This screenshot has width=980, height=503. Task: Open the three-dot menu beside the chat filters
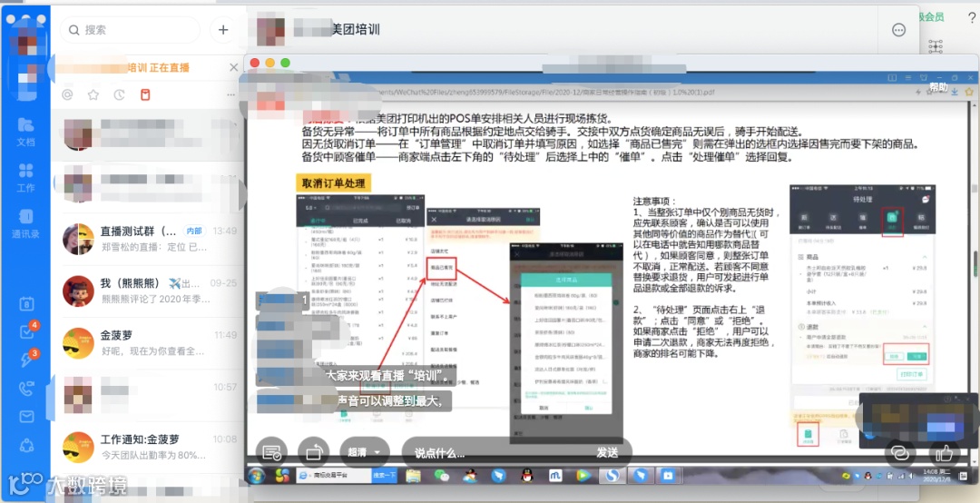[230, 95]
